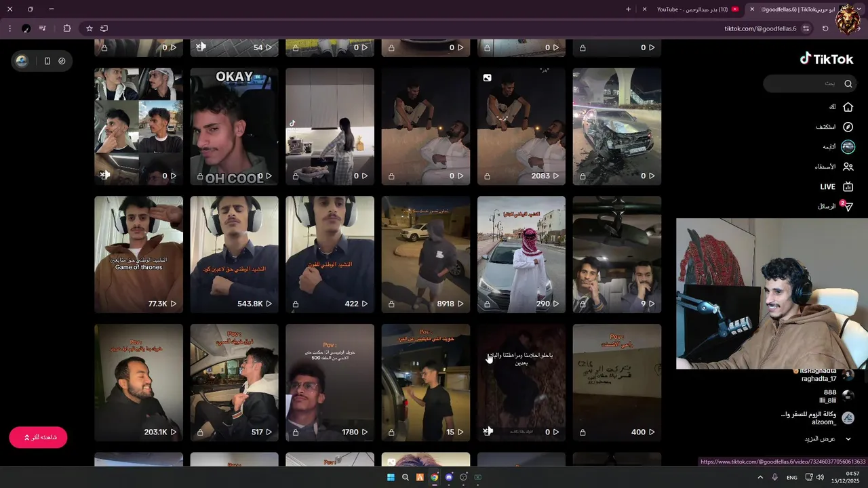Image resolution: width=868 pixels, height=488 pixels.
Task: Click the tiktok.com address bar
Action: click(x=760, y=28)
